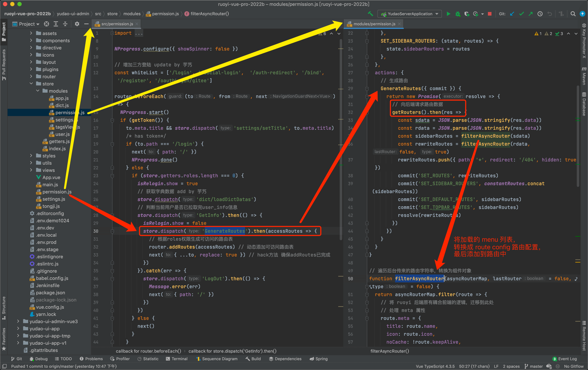Screen dimensions: 588x370
Task: Toggle code folding at GenerateRoutes line 29
Action: coord(367,89)
